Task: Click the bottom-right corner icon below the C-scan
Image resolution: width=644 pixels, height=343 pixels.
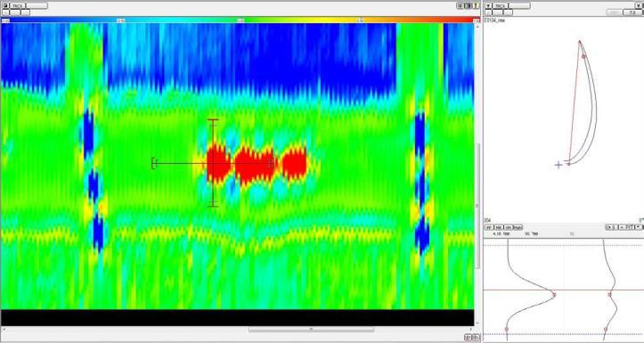Action: point(476,338)
